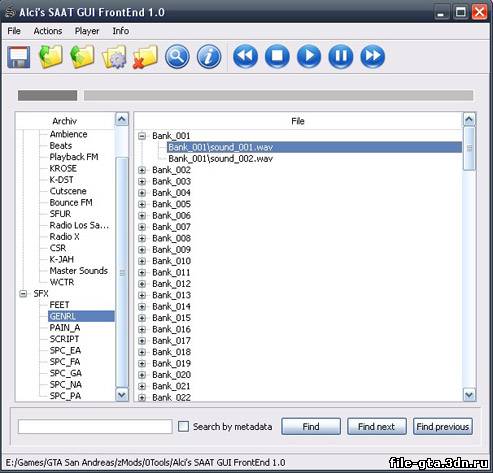Click the search text input field
The image size is (493, 473).
point(95,426)
